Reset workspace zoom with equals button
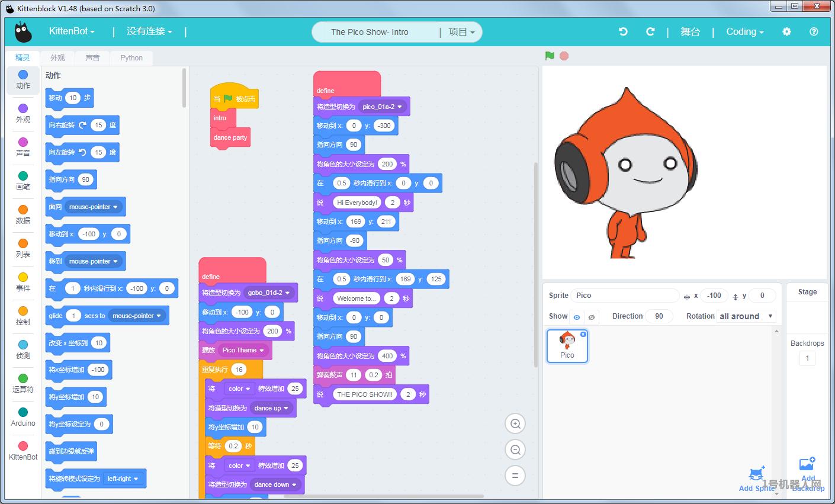Viewport: 835px width, 504px height. (515, 476)
